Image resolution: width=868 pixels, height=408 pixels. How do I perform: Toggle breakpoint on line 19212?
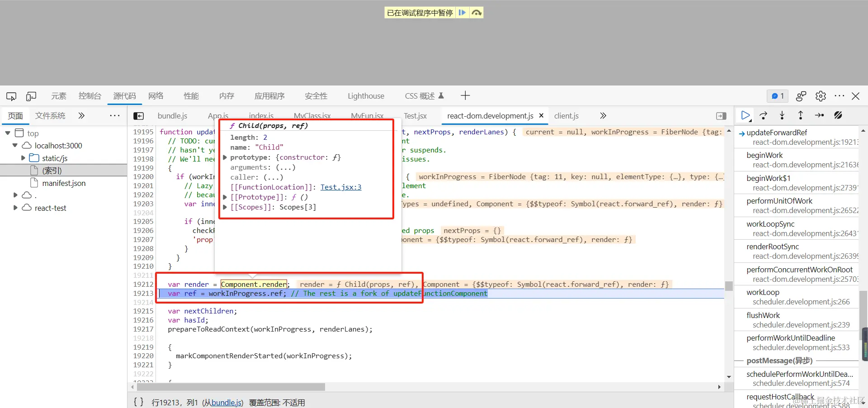point(143,285)
